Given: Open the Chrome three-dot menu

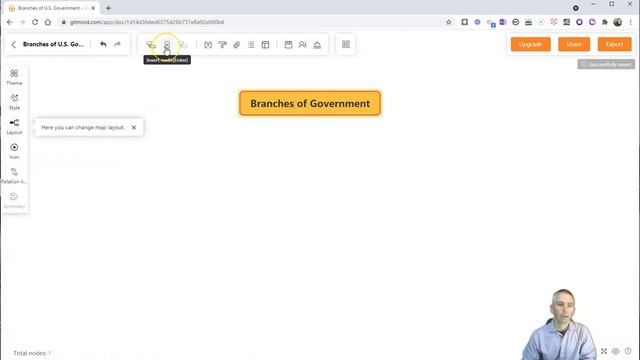Looking at the screenshot, I should click(x=631, y=22).
